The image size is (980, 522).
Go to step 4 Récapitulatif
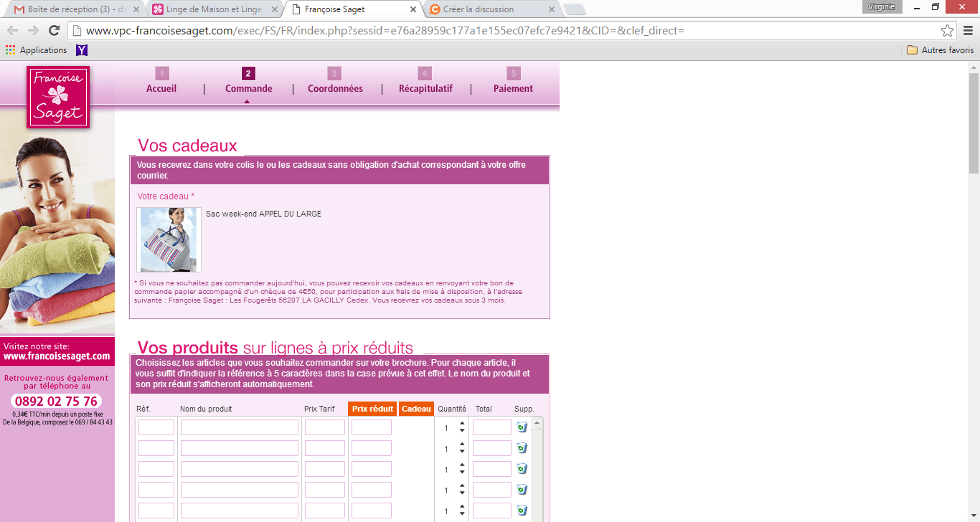(x=425, y=81)
